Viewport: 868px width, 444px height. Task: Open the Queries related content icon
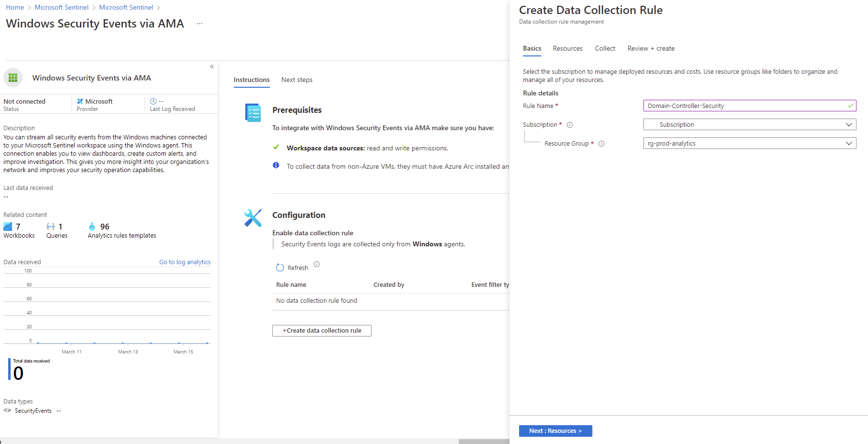tap(51, 227)
